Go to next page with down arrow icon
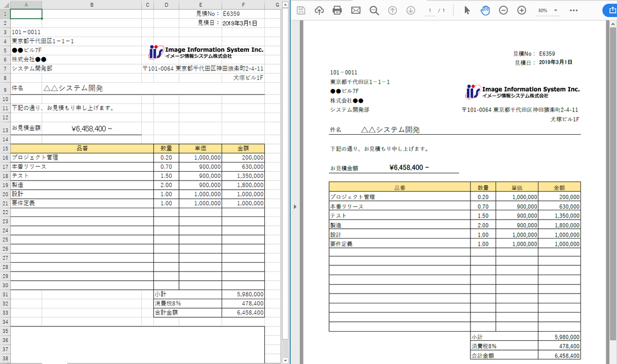 click(x=410, y=10)
